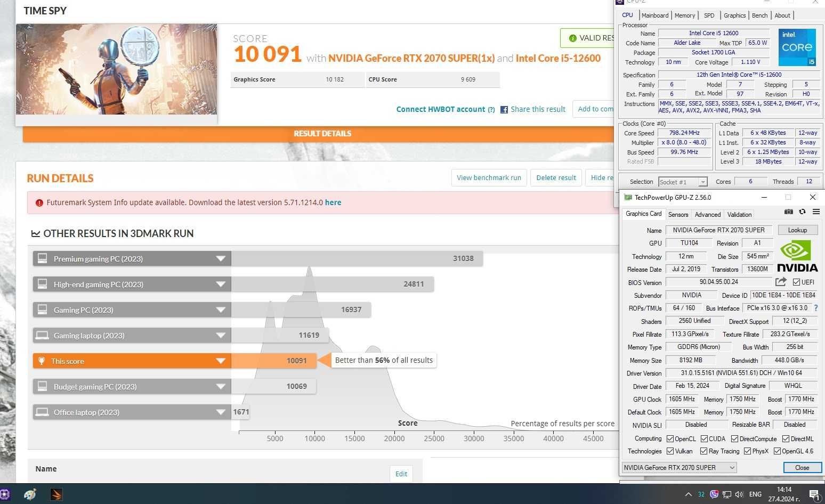Viewport: 825px width, 504px height.
Task: Switch to the Validation tab in GPU-Z
Action: (x=739, y=215)
